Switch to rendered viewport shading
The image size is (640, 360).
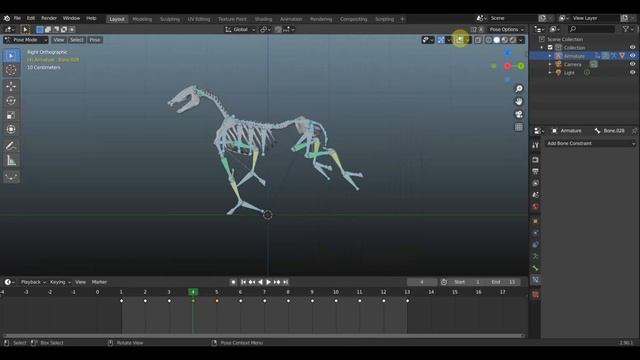point(513,40)
